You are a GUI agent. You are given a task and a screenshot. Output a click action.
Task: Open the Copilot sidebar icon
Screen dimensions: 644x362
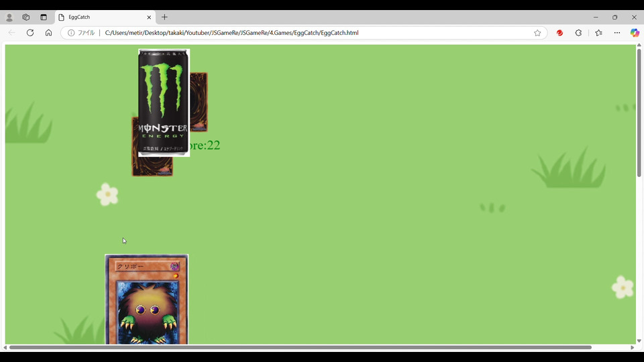(635, 33)
